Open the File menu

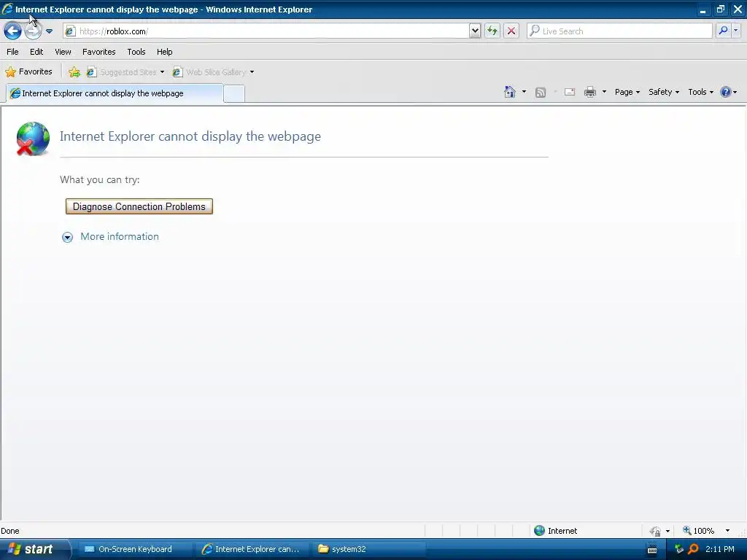12,52
